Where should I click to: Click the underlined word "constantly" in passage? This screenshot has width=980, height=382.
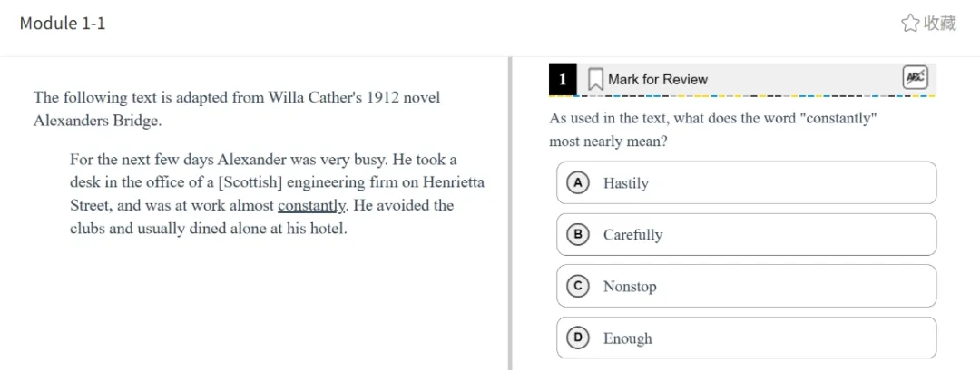[311, 206]
